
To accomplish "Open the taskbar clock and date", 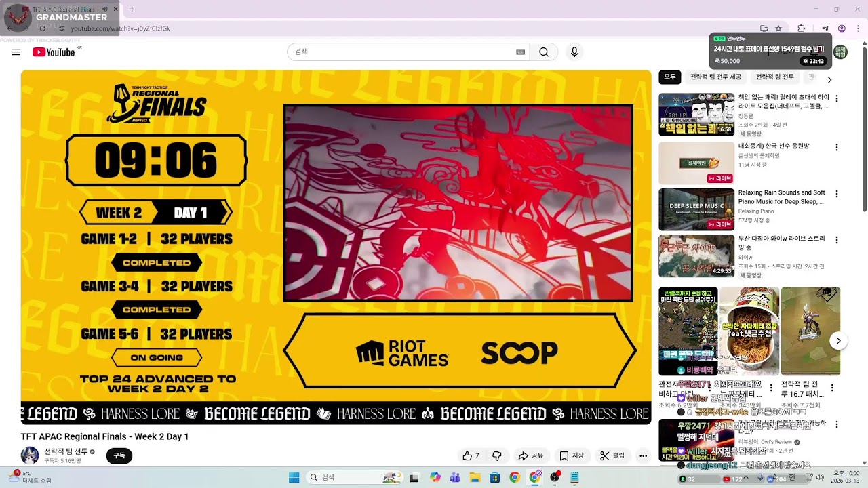I will [x=846, y=477].
